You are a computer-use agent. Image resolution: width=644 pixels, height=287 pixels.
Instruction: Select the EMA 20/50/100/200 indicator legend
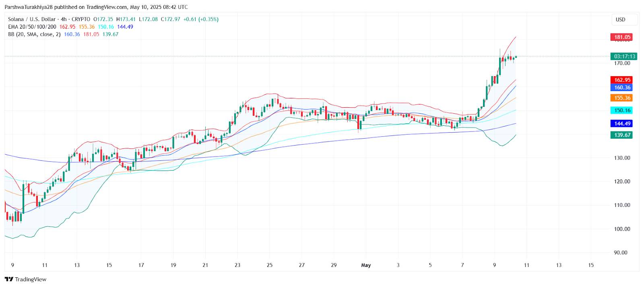(32, 27)
